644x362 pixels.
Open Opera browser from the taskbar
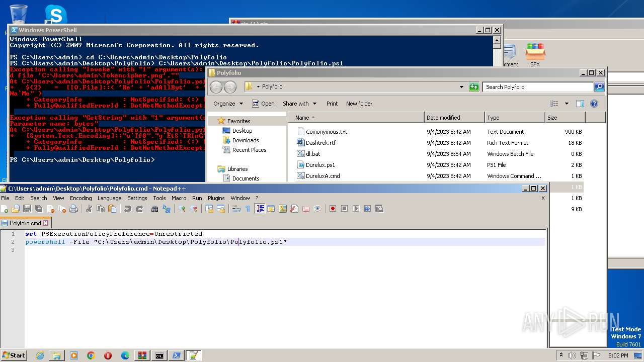108,355
